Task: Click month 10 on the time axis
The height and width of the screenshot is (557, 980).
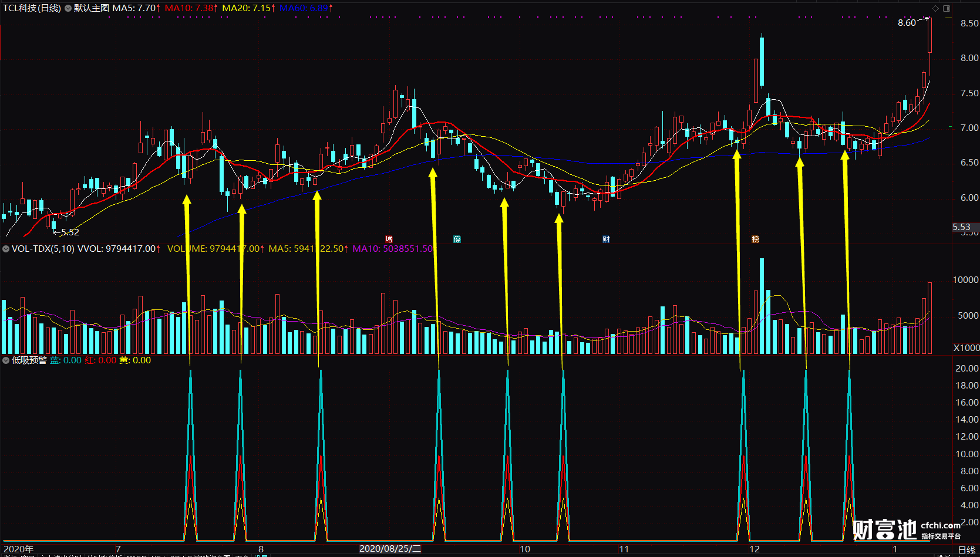Action: 525,549
